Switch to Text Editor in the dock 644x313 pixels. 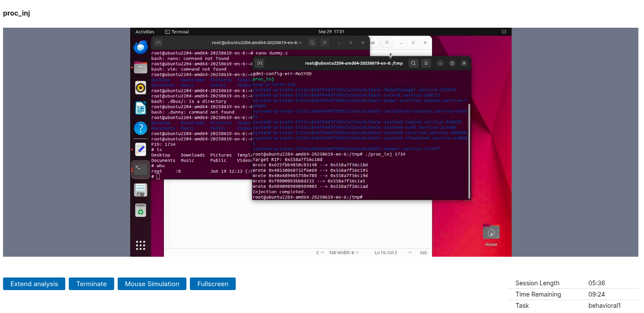(141, 149)
